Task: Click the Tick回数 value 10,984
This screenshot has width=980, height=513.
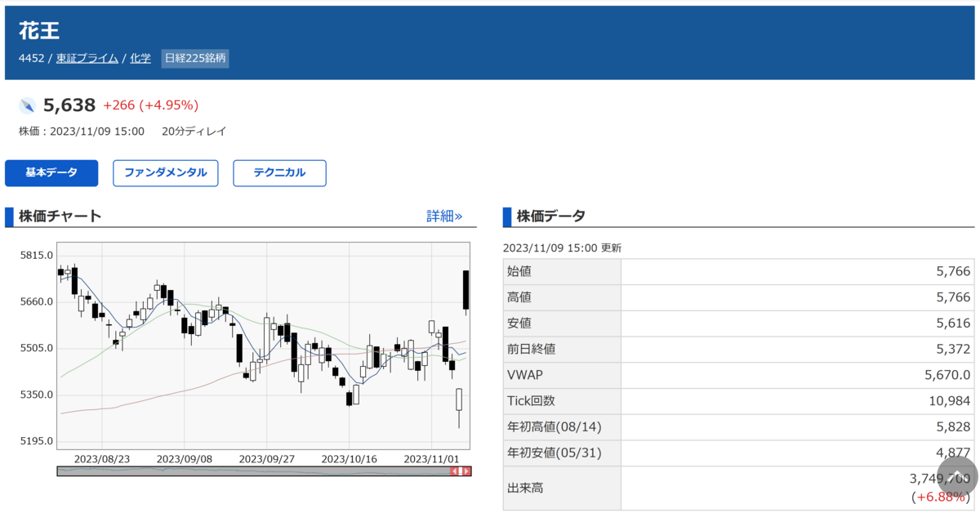Action: pyautogui.click(x=950, y=402)
